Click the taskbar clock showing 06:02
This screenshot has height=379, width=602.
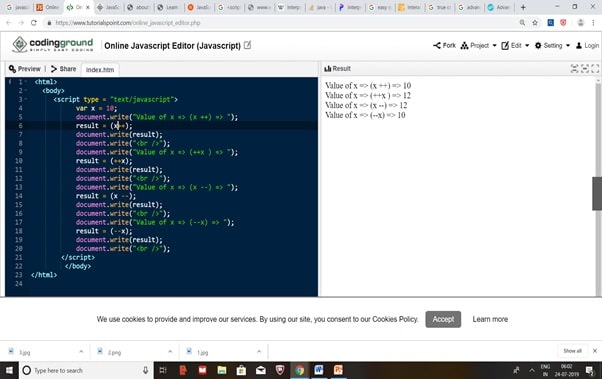566,371
